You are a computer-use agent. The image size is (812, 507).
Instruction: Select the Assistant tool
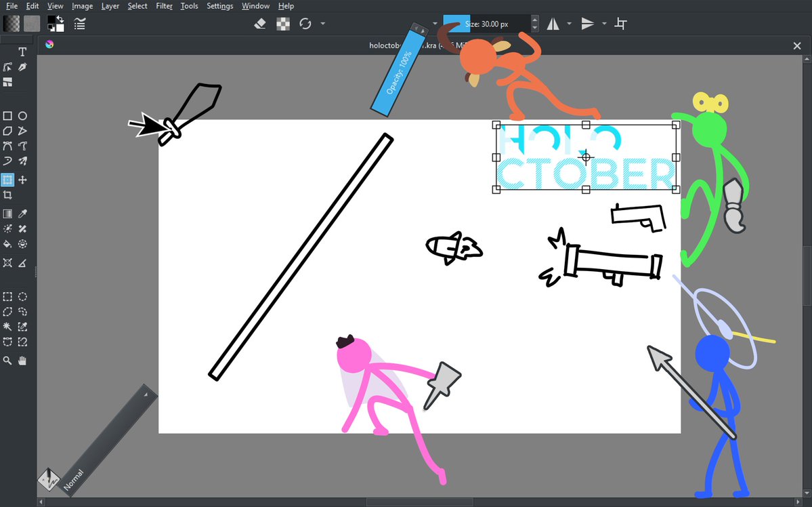point(7,263)
